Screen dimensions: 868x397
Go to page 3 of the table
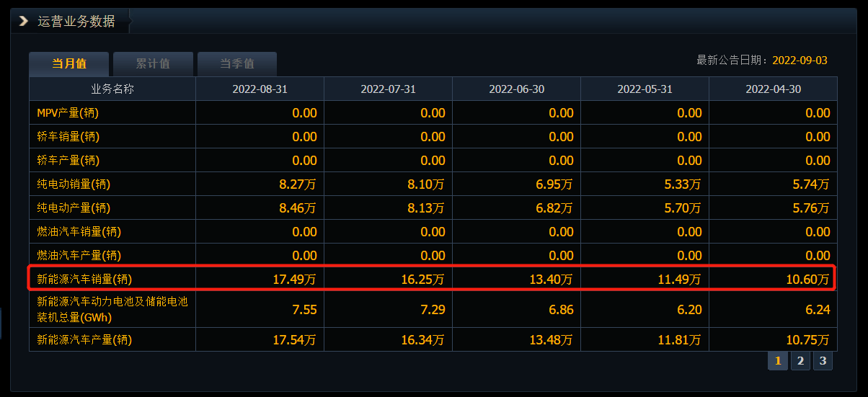point(823,361)
